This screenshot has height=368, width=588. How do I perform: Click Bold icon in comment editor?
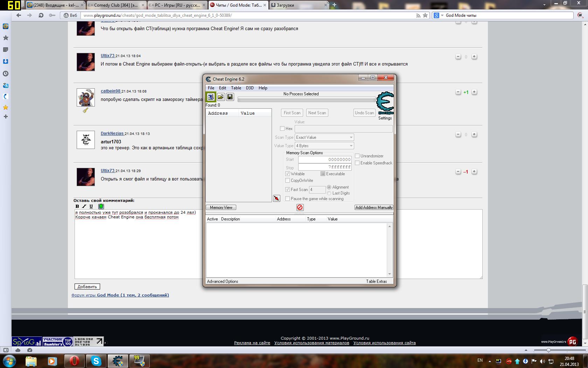pos(77,206)
